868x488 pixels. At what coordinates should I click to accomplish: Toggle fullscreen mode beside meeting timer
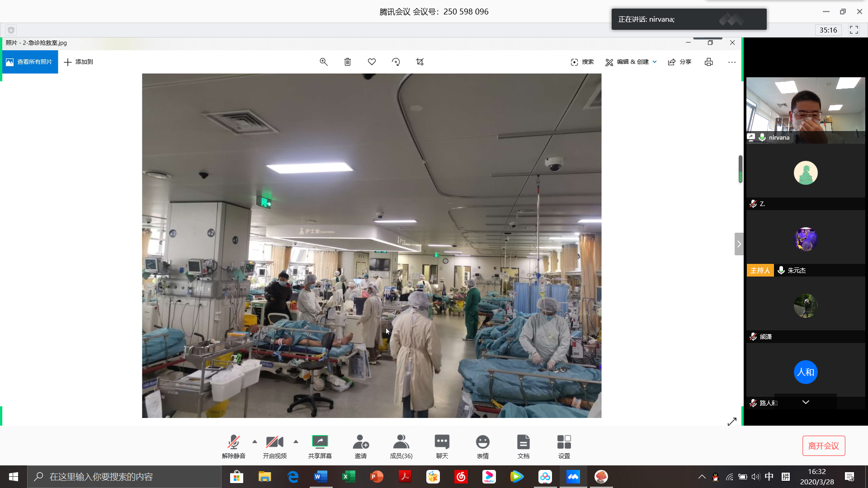click(854, 30)
